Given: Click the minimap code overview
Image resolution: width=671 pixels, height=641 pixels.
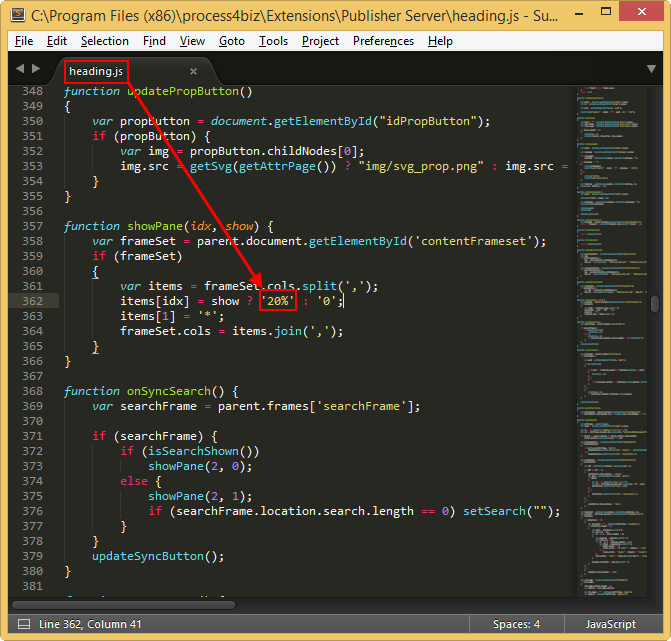Looking at the screenshot, I should pos(612,341).
